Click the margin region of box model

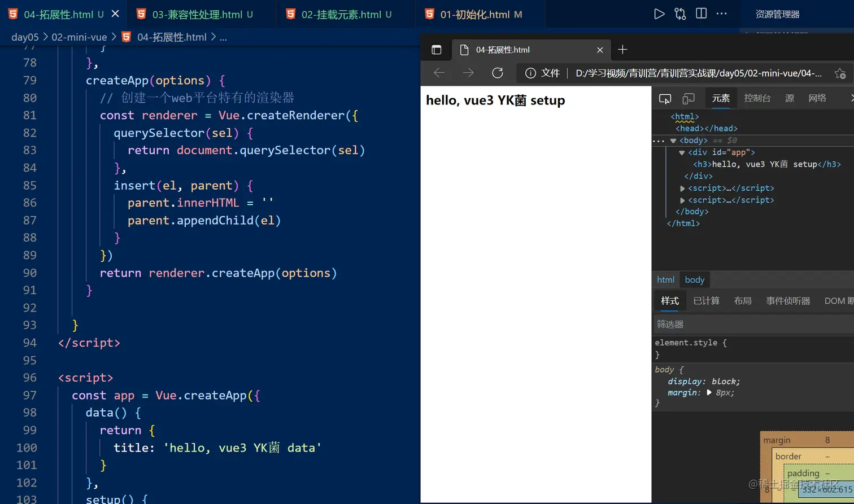777,440
